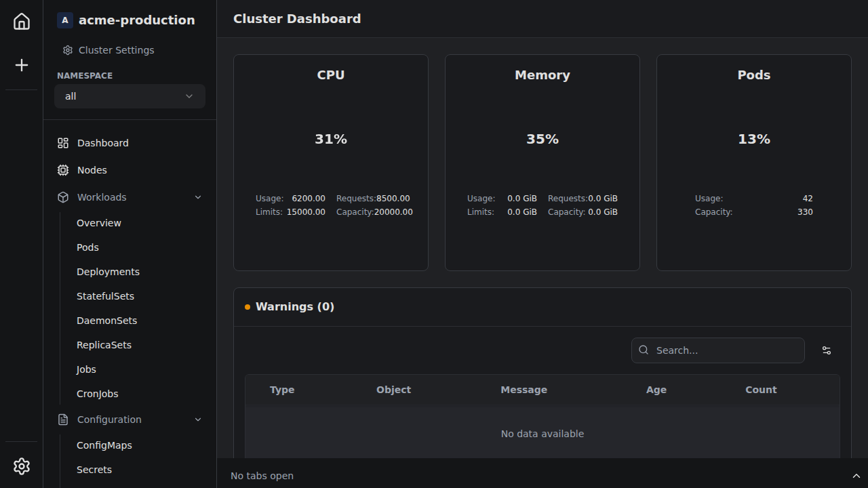This screenshot has height=488, width=868.
Task: Select Secrets under Configuration
Action: pos(94,469)
